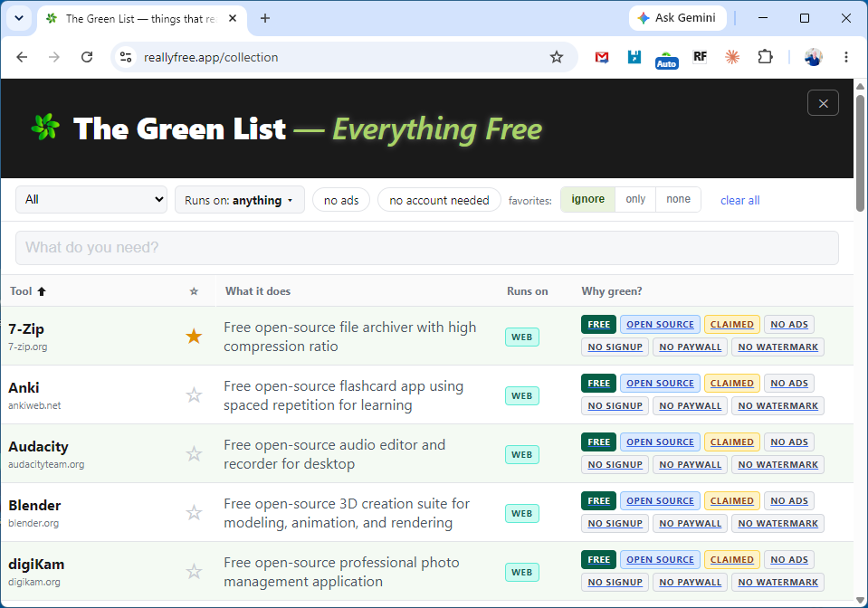Click the RF extension icon
Viewport: 868px width, 608px height.
point(700,56)
